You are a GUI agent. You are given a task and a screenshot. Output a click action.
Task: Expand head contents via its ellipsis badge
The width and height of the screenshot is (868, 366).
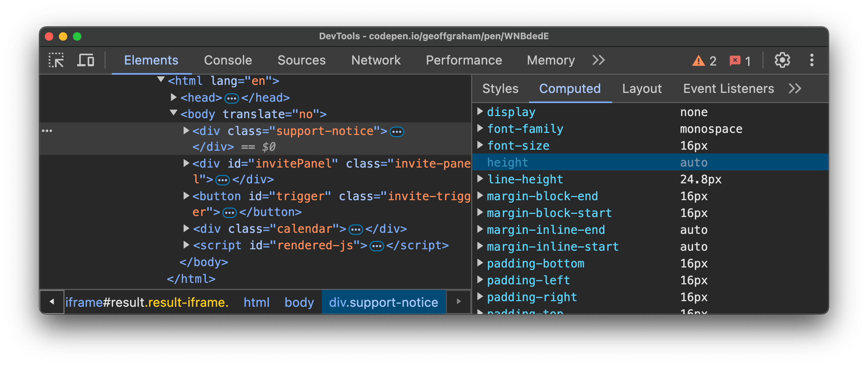[231, 98]
